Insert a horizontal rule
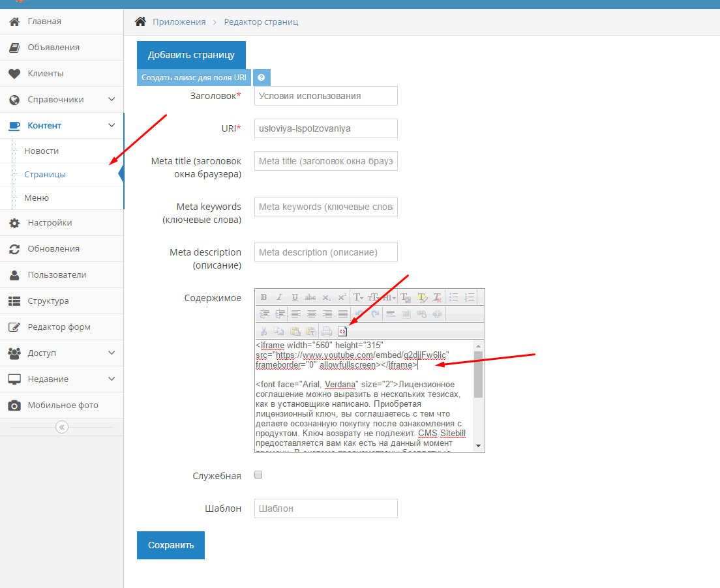 (391, 314)
